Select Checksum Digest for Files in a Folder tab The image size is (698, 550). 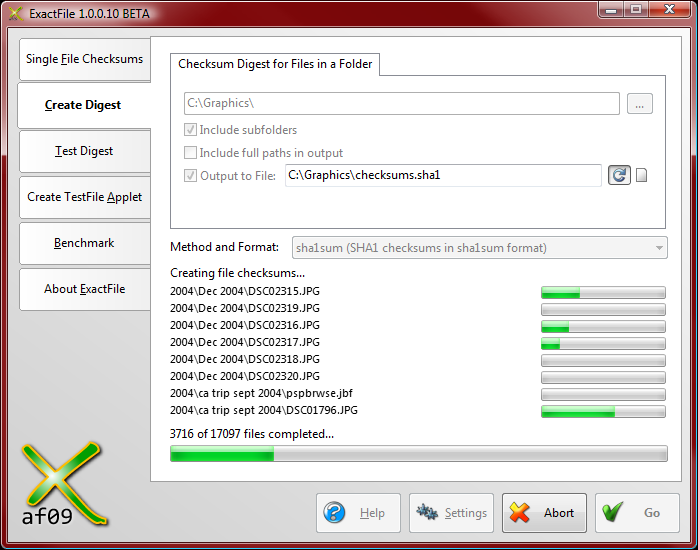point(275,64)
